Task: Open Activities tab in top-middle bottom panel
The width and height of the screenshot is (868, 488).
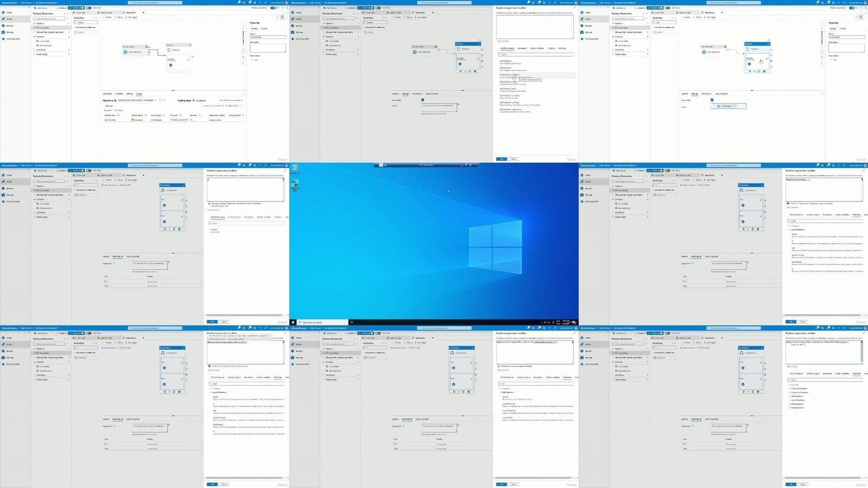Action: 417,93
